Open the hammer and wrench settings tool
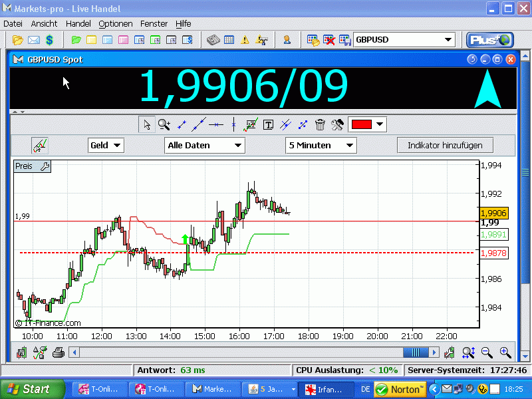 [x=337, y=124]
